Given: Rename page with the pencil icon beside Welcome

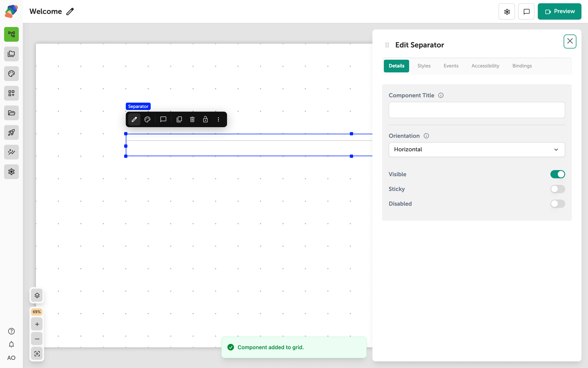Looking at the screenshot, I should (x=70, y=11).
